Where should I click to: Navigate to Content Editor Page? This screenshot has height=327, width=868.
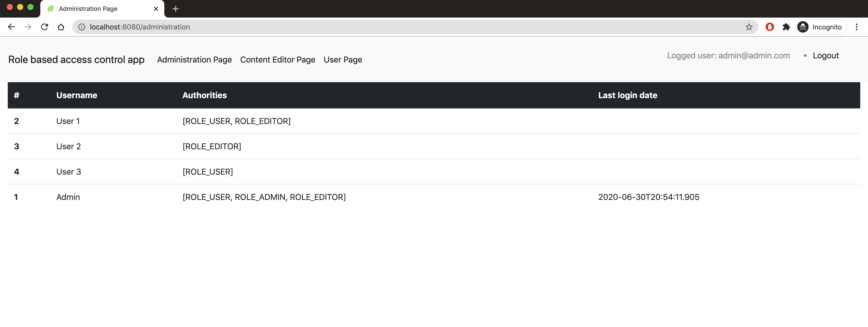pyautogui.click(x=278, y=60)
